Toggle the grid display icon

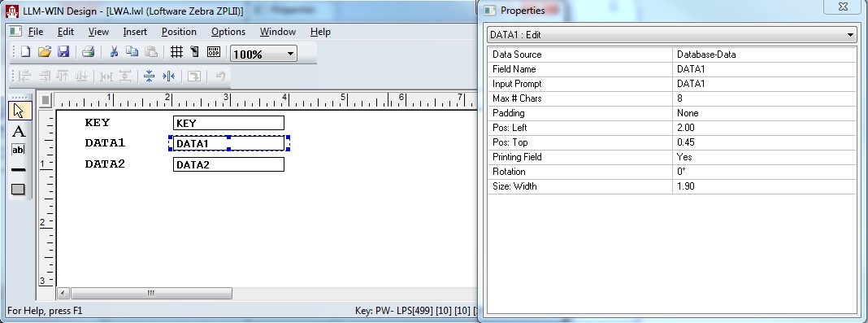[176, 52]
